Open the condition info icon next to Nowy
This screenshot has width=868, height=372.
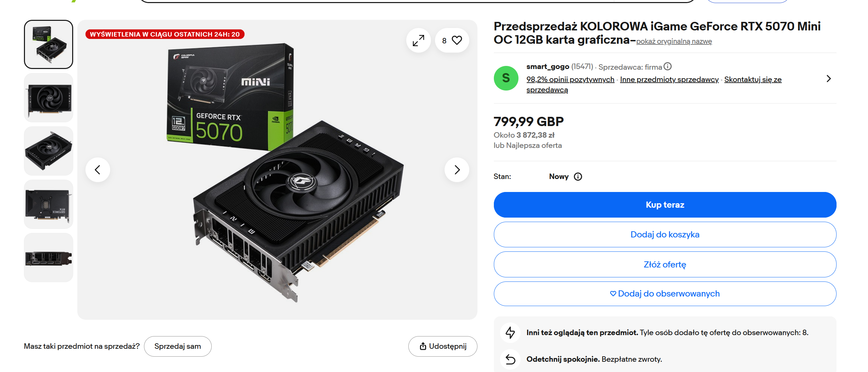pyautogui.click(x=578, y=177)
